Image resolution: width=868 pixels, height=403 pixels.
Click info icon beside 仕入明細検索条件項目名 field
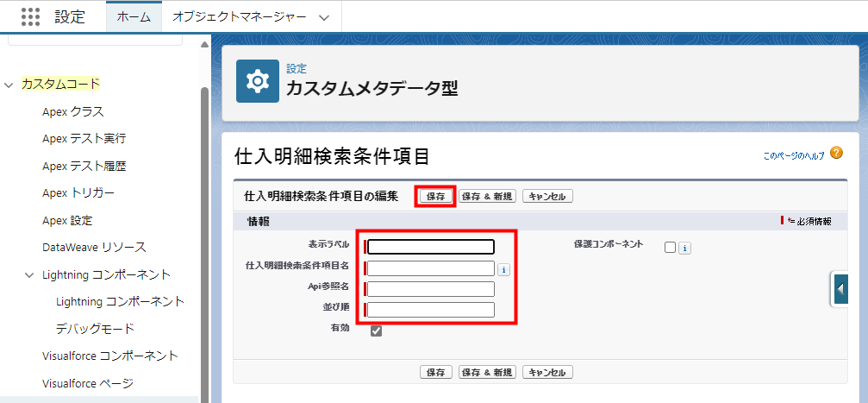coord(504,269)
